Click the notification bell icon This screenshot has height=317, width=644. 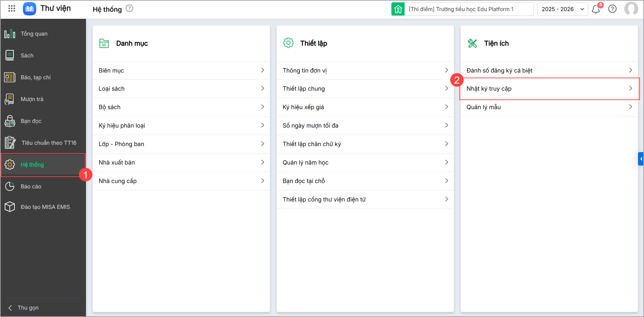(x=596, y=9)
